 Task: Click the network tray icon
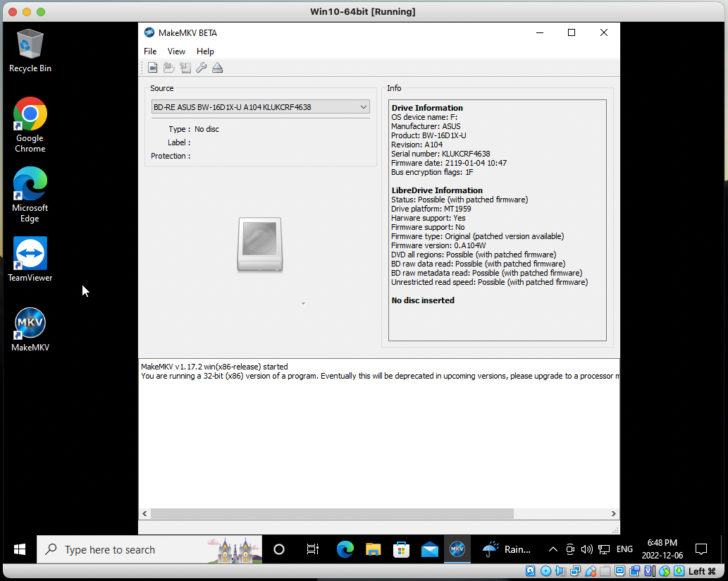[604, 549]
